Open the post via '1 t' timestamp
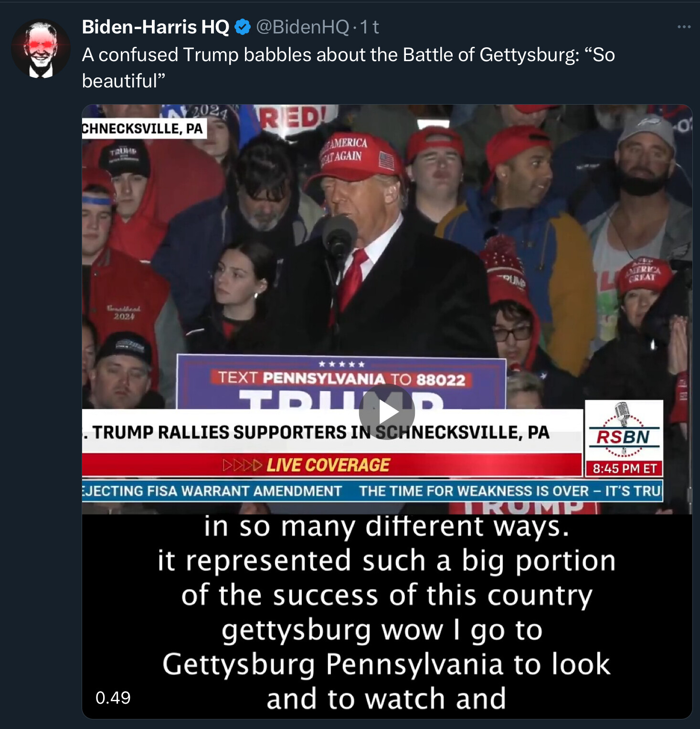The height and width of the screenshot is (729, 700). point(369,27)
